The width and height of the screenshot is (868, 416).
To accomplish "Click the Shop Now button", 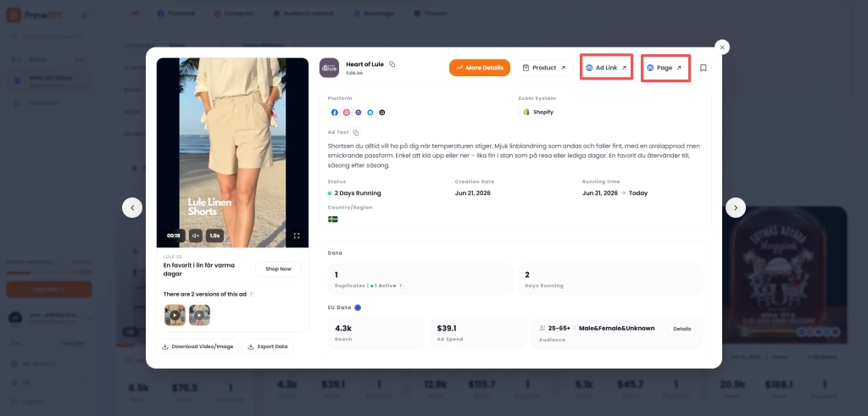I will 278,269.
